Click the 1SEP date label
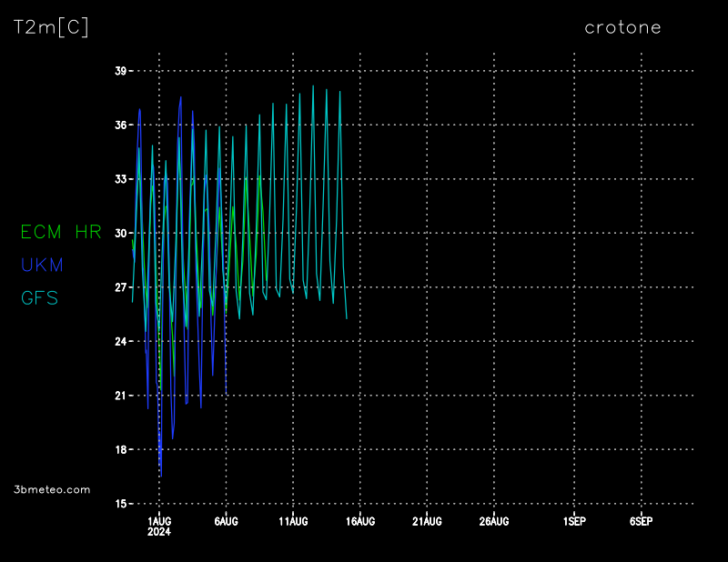The width and height of the screenshot is (728, 562). (574, 521)
